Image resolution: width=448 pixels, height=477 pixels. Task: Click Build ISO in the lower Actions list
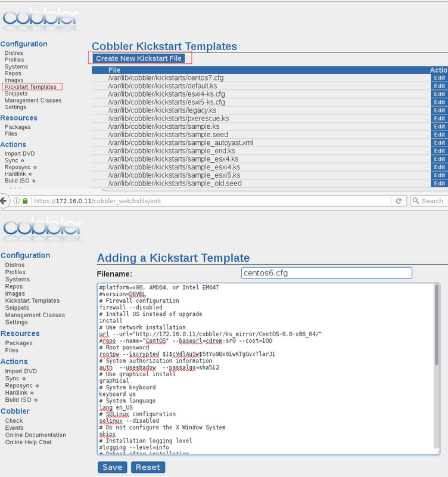(18, 399)
